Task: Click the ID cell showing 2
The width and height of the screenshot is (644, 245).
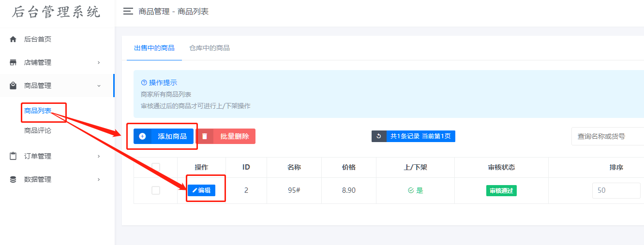Action: pos(246,190)
